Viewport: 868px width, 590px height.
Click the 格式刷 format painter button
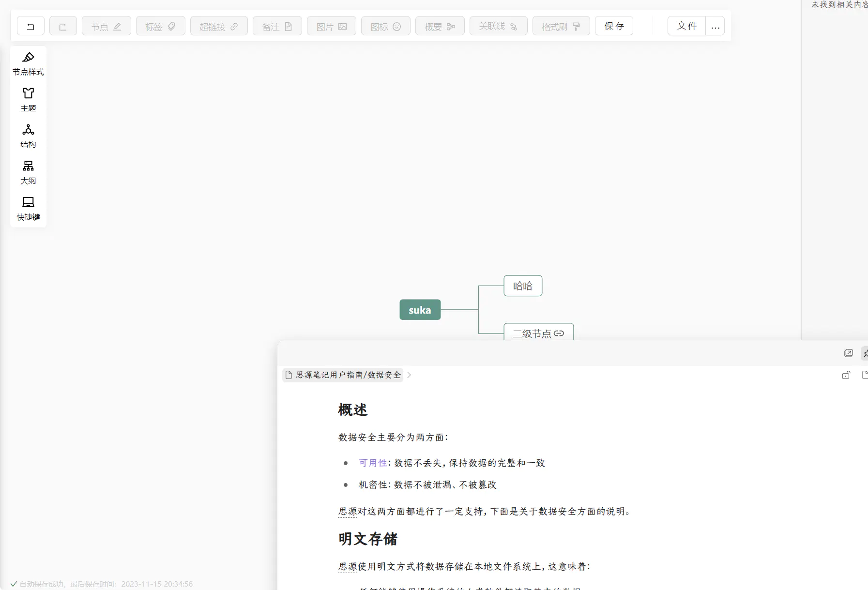pyautogui.click(x=561, y=26)
